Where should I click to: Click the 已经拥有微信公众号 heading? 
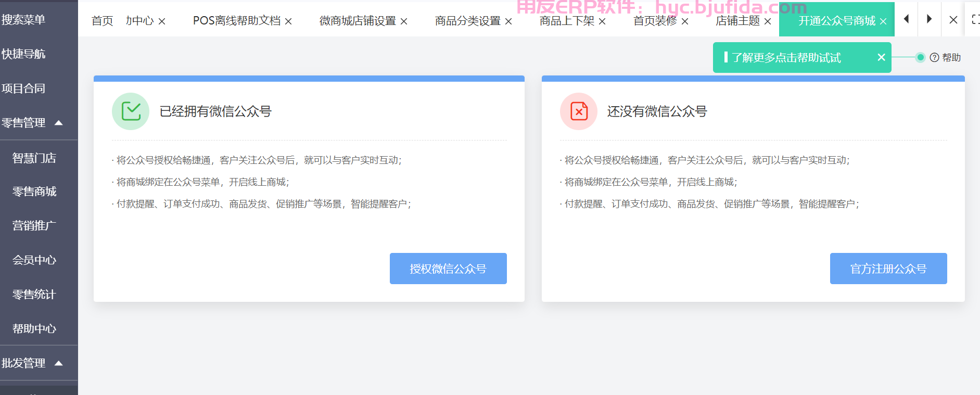tap(215, 111)
